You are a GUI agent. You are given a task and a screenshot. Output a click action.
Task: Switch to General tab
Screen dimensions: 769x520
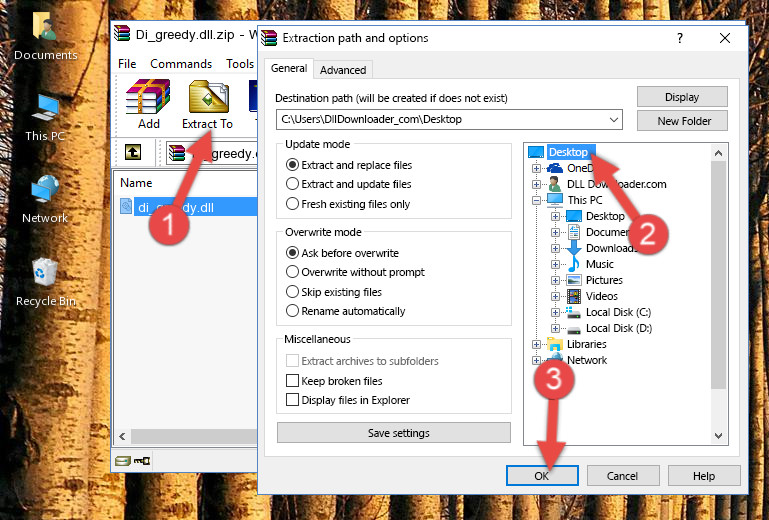click(289, 68)
